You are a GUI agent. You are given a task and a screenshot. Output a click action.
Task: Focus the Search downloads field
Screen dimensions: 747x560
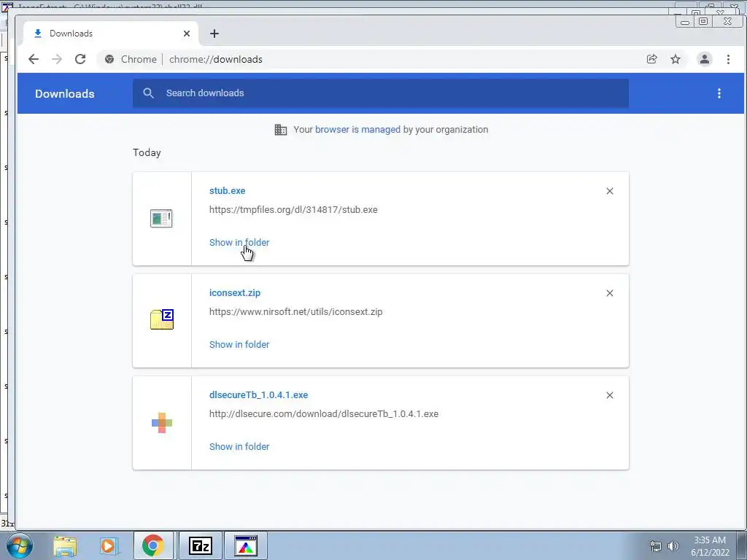click(381, 93)
